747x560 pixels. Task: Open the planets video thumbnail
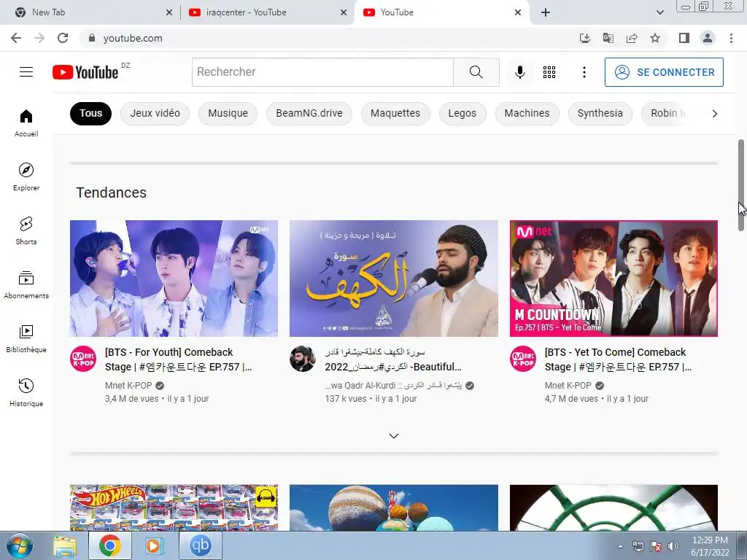point(393,507)
